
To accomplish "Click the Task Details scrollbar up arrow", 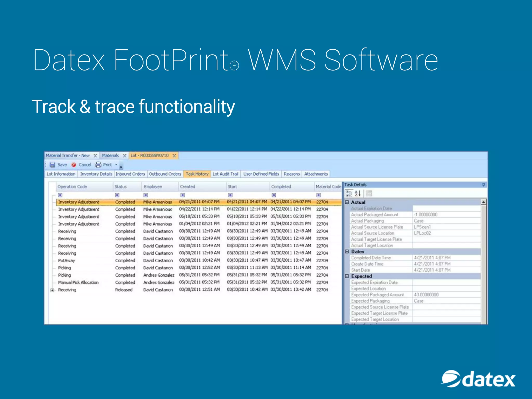I will coord(483,202).
